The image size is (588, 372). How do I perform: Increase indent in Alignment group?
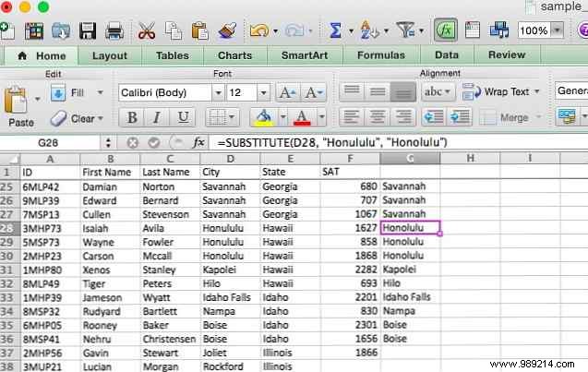(x=459, y=117)
